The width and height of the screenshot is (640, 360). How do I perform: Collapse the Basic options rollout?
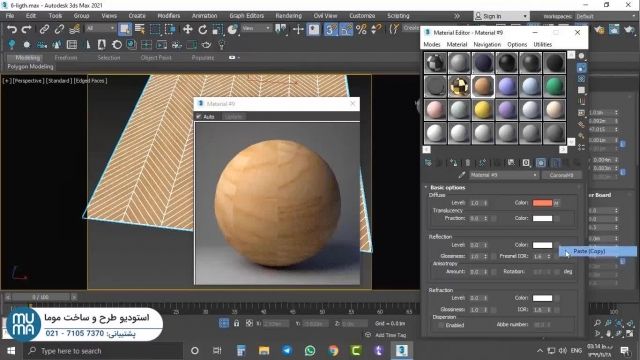(448, 187)
